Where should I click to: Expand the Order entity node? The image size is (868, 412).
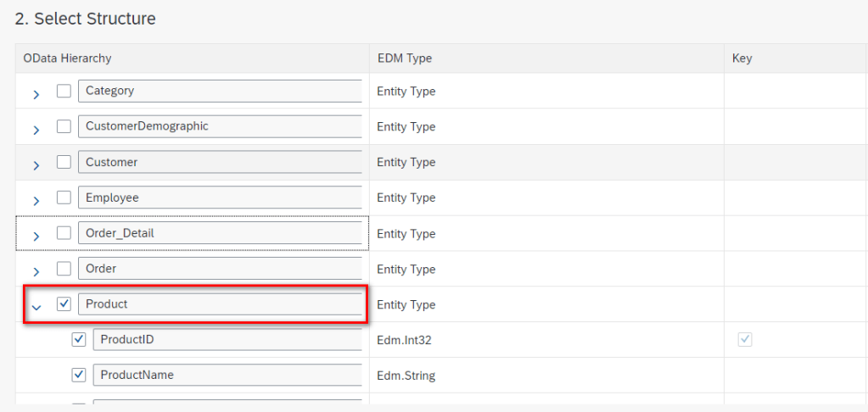click(x=36, y=272)
